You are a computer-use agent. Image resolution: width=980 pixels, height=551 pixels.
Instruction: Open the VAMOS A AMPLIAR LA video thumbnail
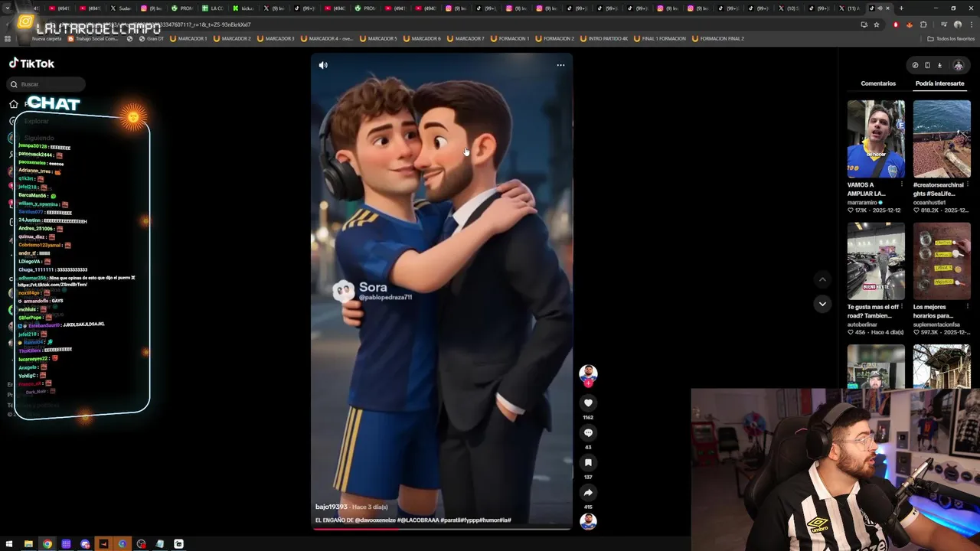[x=876, y=139]
